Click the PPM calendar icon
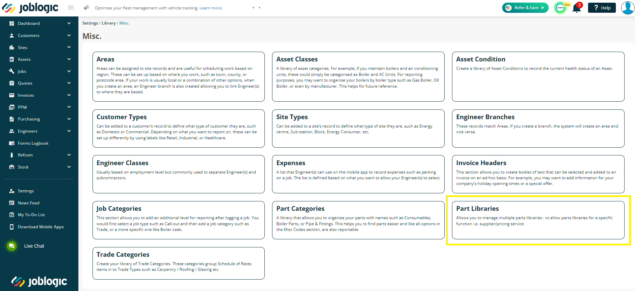Image resolution: width=644 pixels, height=291 pixels. pyautogui.click(x=12, y=107)
